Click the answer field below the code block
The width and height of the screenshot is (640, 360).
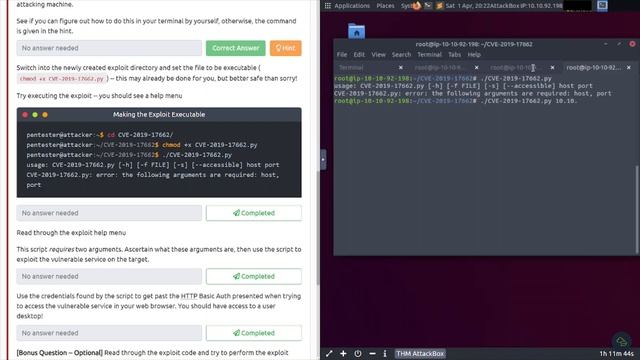109,213
